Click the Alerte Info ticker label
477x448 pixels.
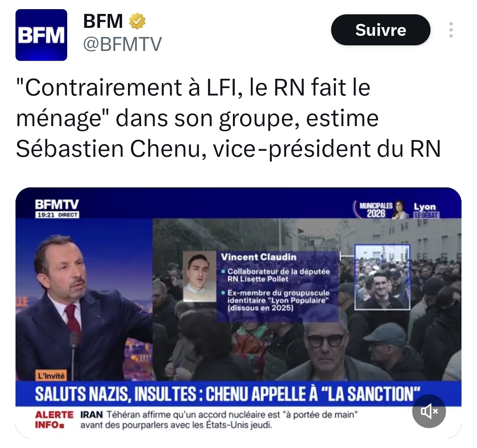pos(54,420)
